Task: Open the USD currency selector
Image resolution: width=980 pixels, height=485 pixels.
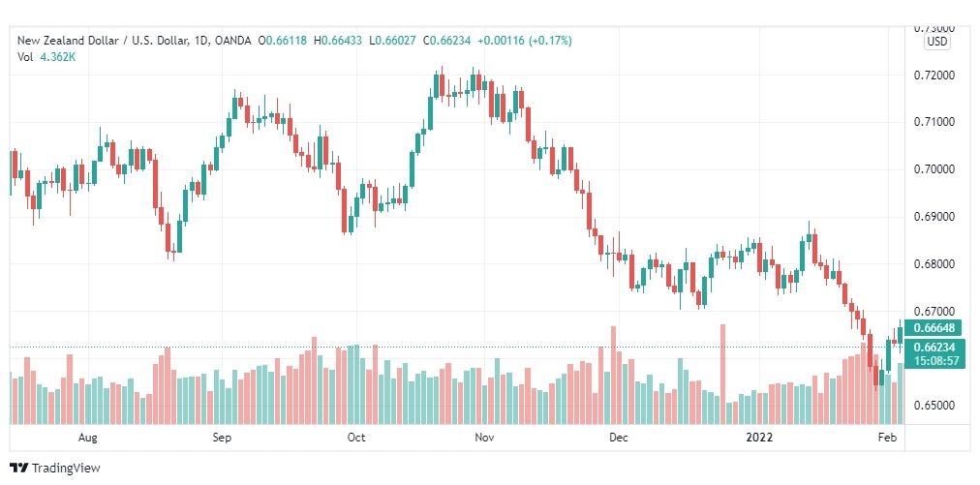Action: [936, 42]
